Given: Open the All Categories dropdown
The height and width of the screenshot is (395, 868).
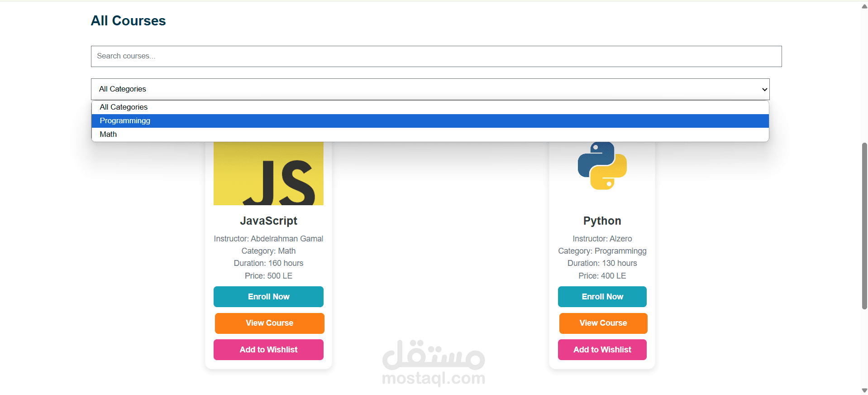Looking at the screenshot, I should coord(430,89).
